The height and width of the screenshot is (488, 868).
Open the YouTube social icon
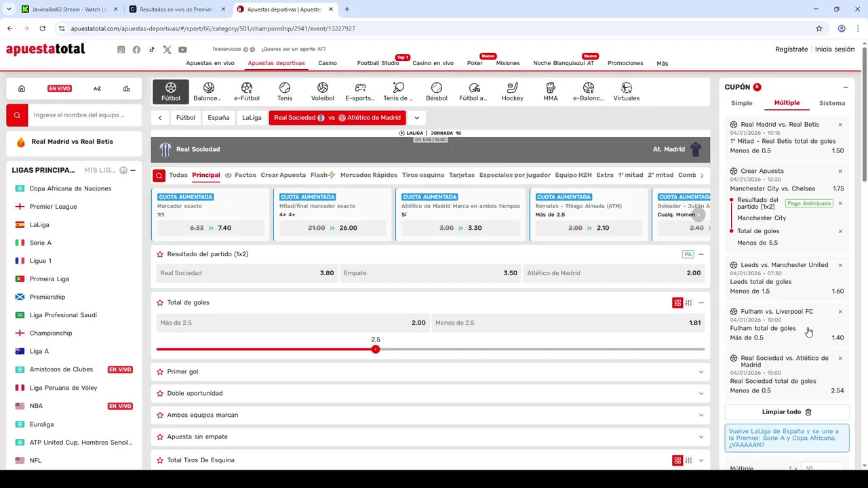182,49
